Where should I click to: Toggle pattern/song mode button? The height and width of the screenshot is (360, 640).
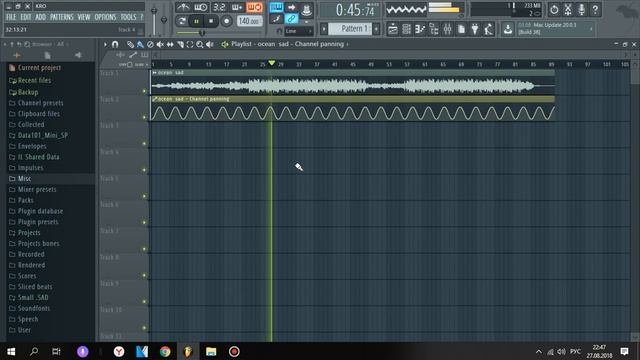[182, 21]
